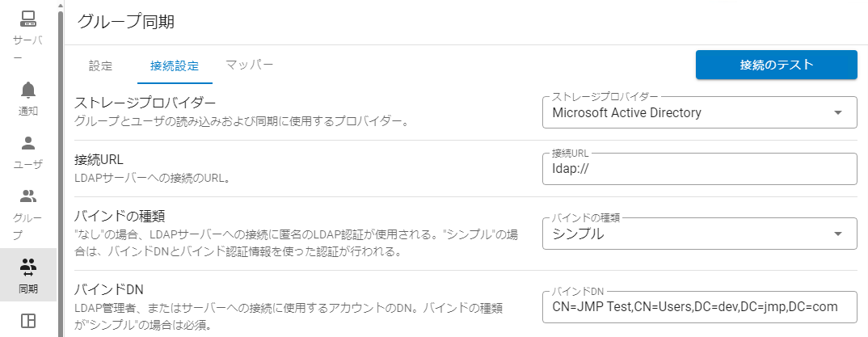This screenshot has width=868, height=337.
Task: Click the sidebar vertical scrollbar
Action: click(61, 162)
